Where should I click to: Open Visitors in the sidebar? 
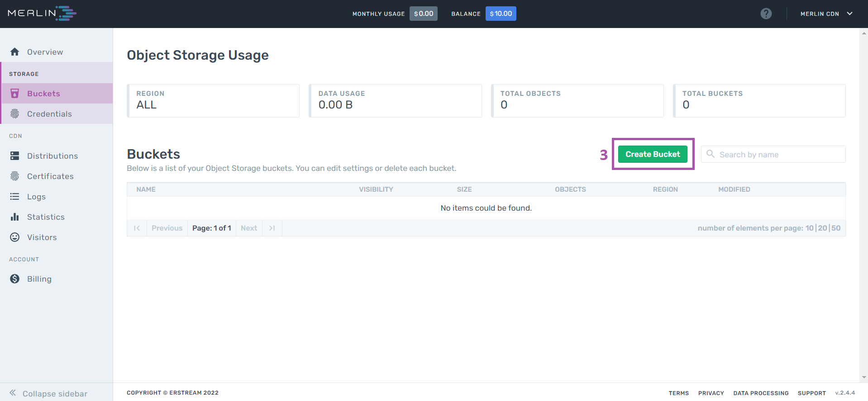click(x=57, y=237)
